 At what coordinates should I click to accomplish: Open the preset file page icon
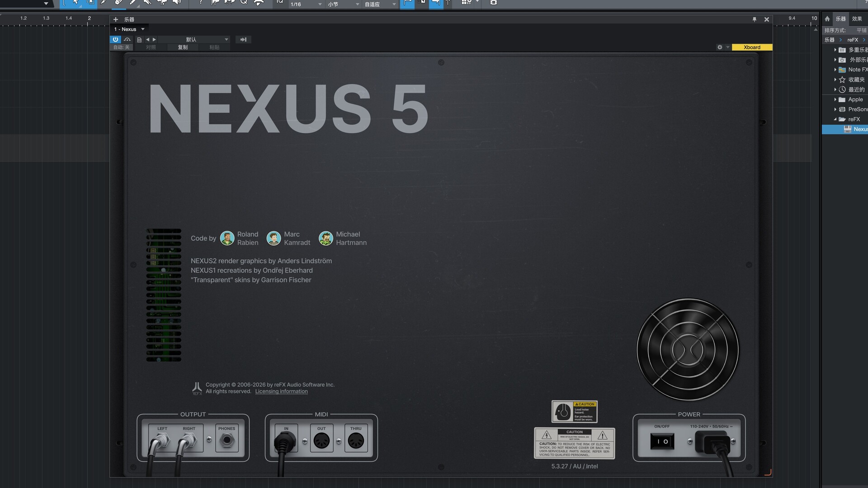[139, 40]
